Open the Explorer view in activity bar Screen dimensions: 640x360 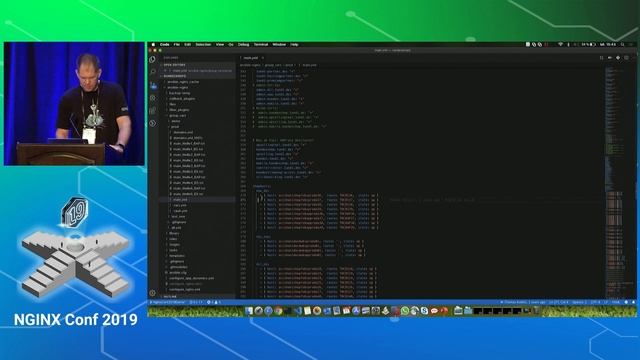pyautogui.click(x=152, y=59)
